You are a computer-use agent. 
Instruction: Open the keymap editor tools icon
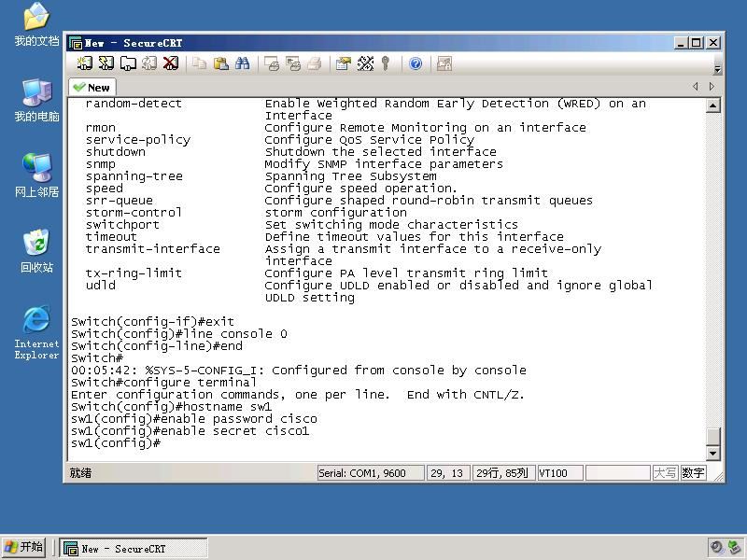pos(365,63)
